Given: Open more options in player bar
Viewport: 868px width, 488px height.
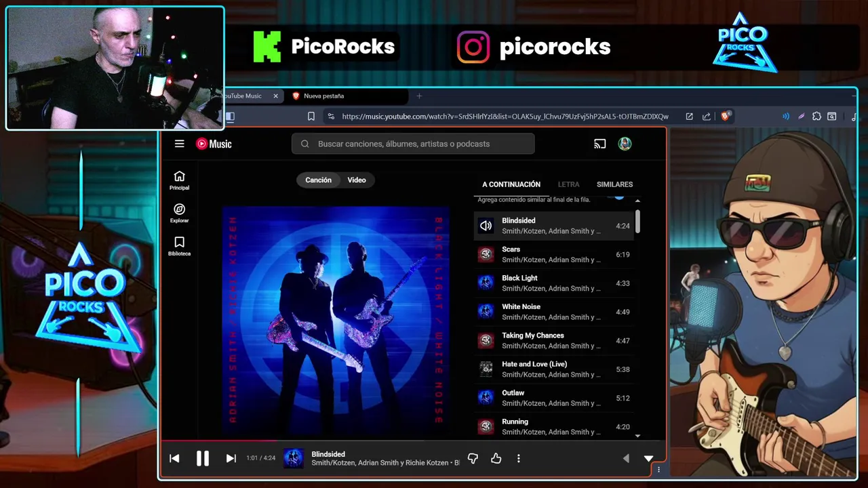Looking at the screenshot, I should tap(519, 459).
